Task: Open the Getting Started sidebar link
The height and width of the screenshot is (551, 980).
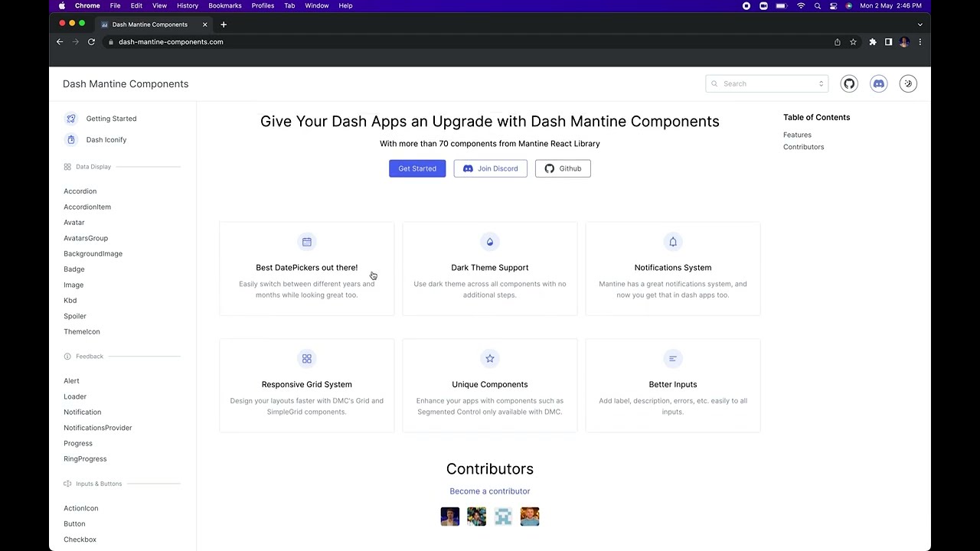Action: (x=111, y=119)
